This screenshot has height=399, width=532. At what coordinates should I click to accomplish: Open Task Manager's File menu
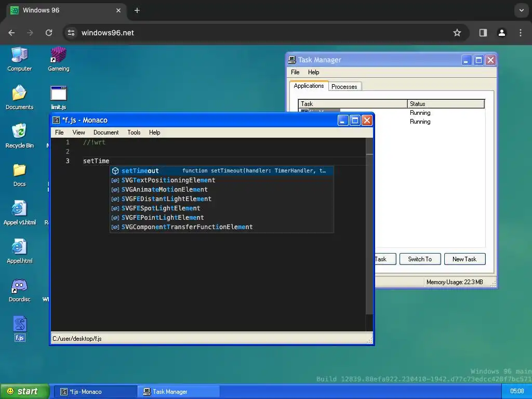(x=295, y=72)
